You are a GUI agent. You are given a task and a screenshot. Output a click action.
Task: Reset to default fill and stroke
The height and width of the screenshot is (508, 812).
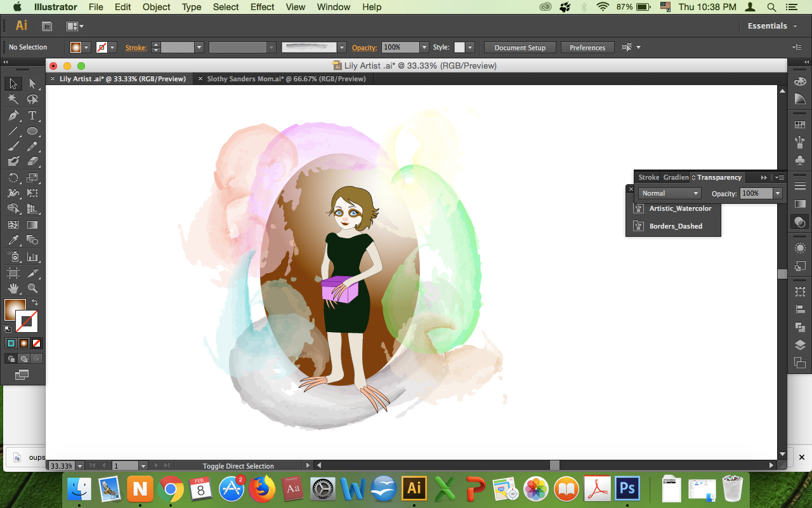(8, 329)
